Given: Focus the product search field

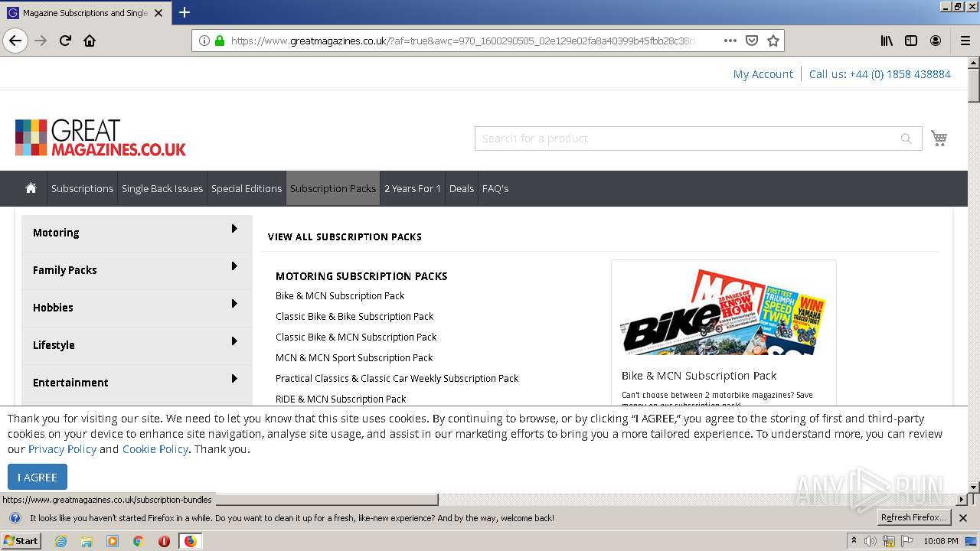Looking at the screenshot, I should coord(698,139).
